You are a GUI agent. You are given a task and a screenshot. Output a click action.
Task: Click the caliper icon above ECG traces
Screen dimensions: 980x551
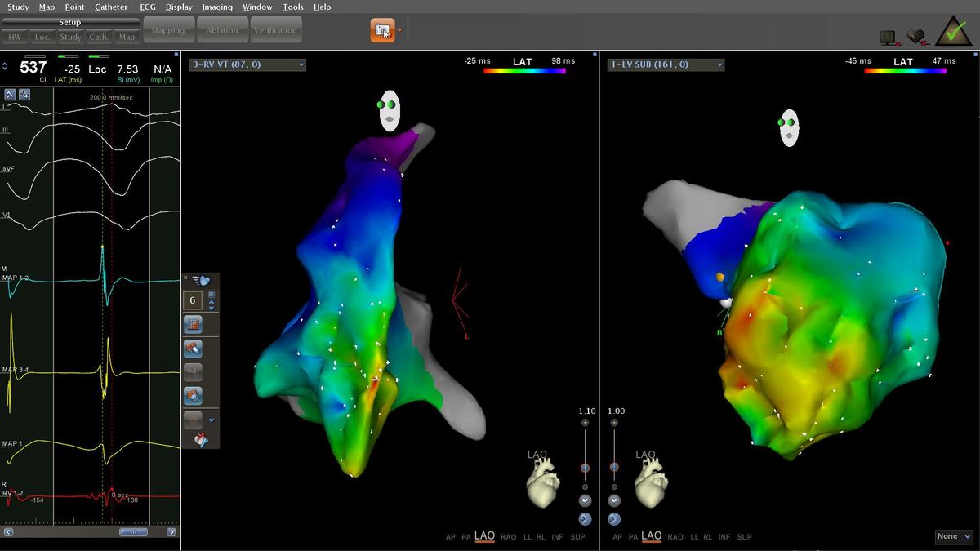[x=11, y=95]
